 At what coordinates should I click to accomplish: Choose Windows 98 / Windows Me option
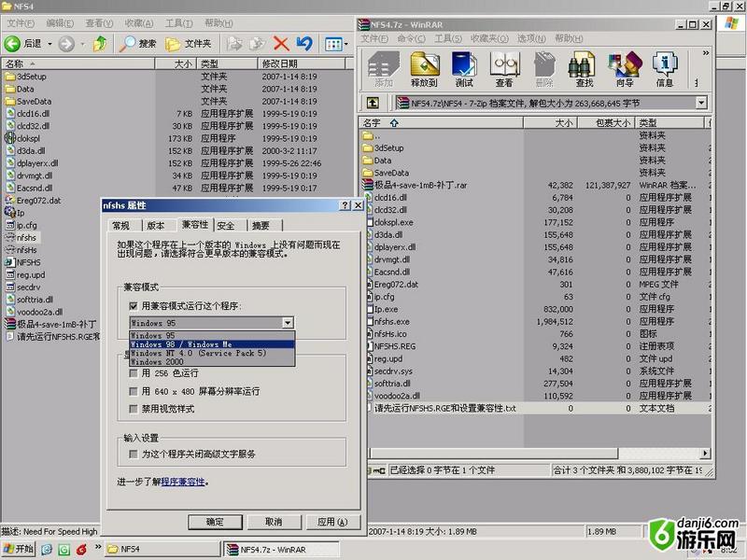point(212,344)
